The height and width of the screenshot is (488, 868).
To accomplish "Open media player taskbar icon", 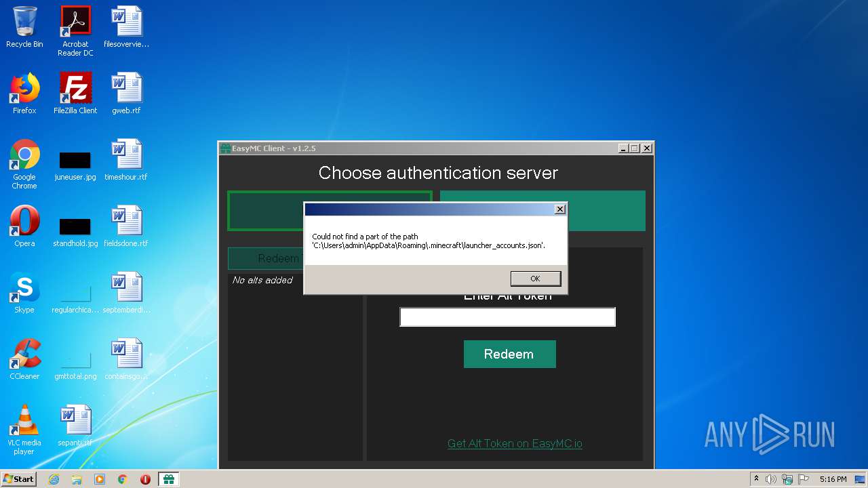I will (x=100, y=479).
